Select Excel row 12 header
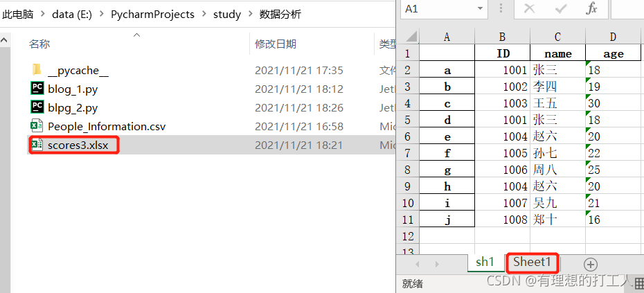644x293 pixels. pos(407,236)
